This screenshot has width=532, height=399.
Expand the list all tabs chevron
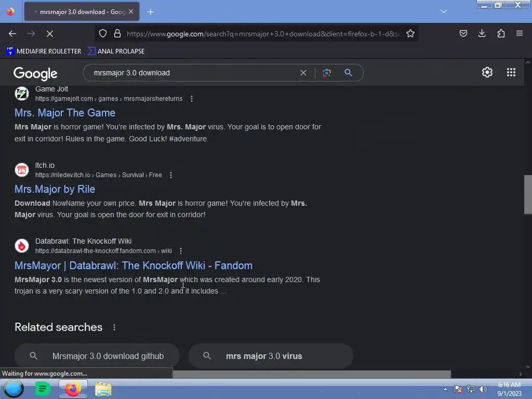(x=444, y=11)
